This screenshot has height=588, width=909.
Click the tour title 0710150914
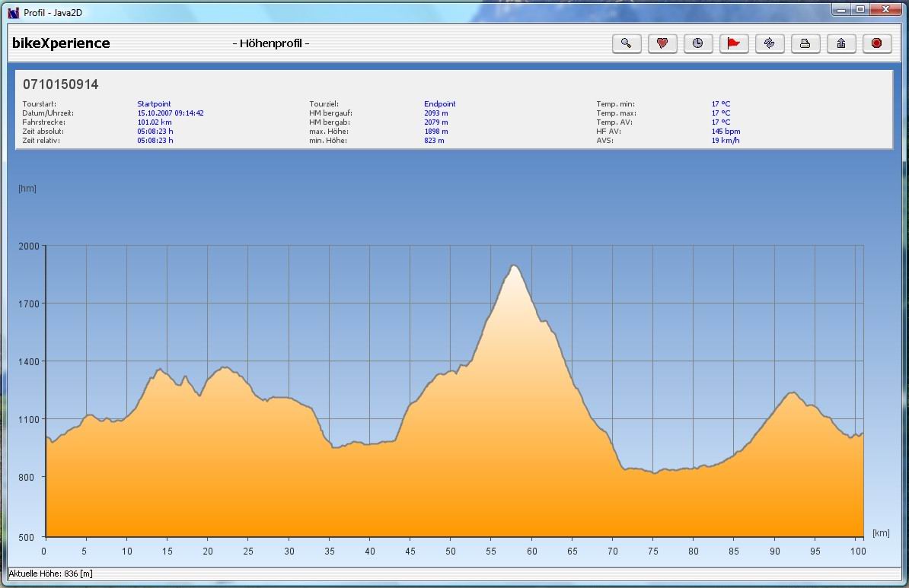pos(61,84)
